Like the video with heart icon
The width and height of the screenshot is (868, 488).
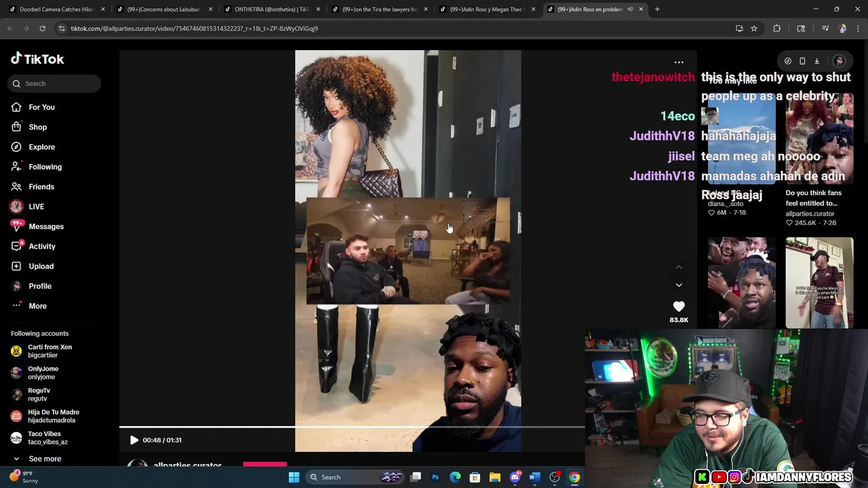[679, 307]
